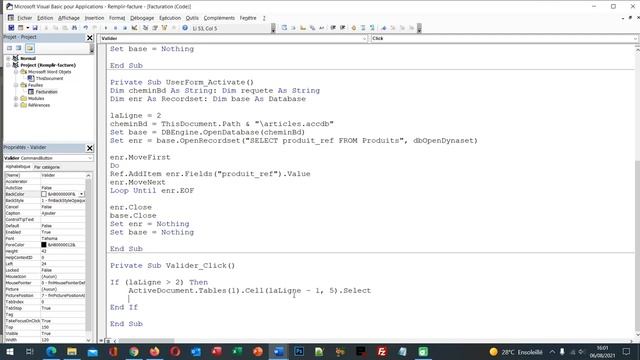Image resolution: width=640 pixels, height=360 pixels.
Task: Open the Object Browser toolbar icon
Action: (164, 28)
